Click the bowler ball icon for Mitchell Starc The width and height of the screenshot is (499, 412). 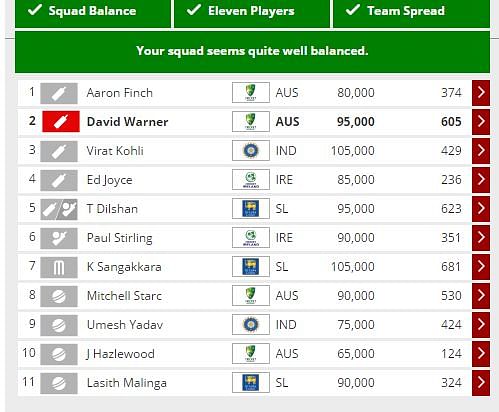59,296
